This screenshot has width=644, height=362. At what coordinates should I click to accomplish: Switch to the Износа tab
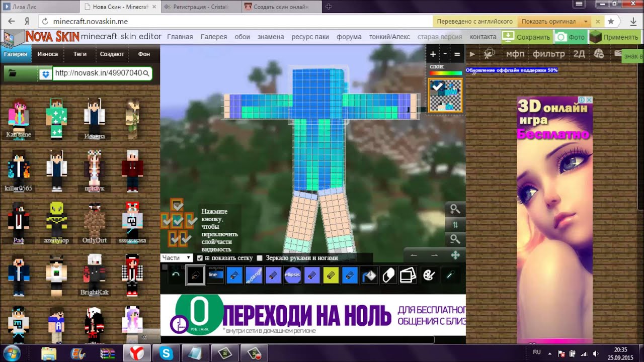click(x=48, y=54)
